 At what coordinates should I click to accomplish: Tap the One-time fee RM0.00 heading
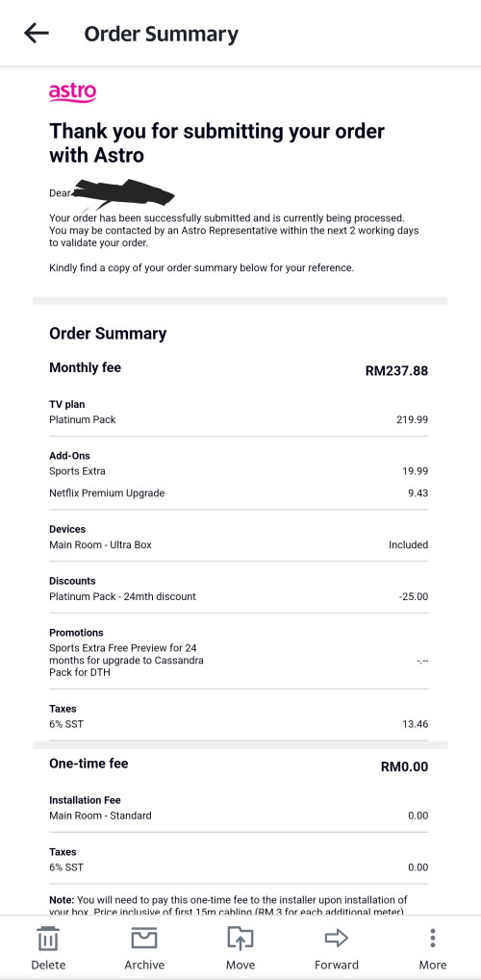(x=239, y=765)
